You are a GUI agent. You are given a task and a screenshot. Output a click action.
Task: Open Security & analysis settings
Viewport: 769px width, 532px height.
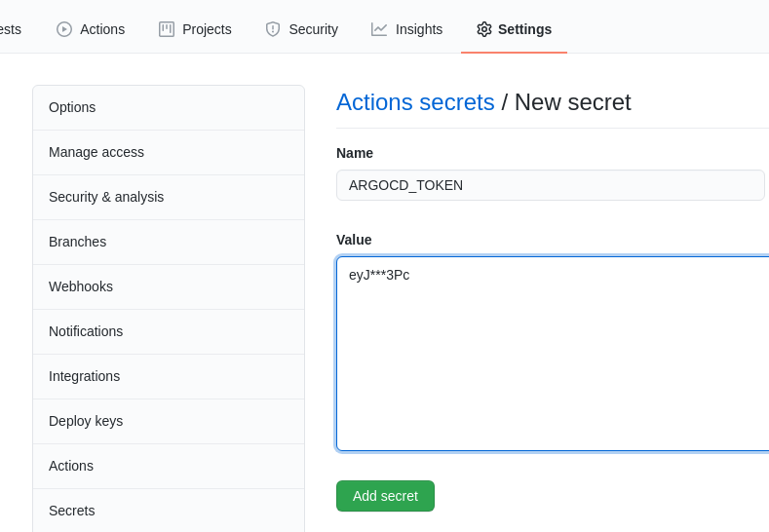(x=169, y=197)
